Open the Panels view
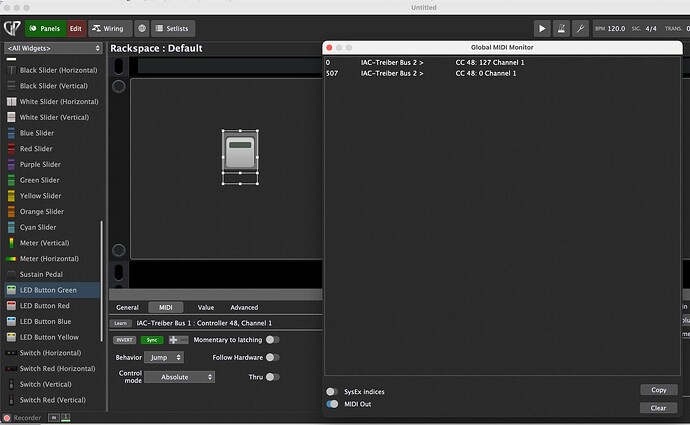The height and width of the screenshot is (425, 690). 45,29
